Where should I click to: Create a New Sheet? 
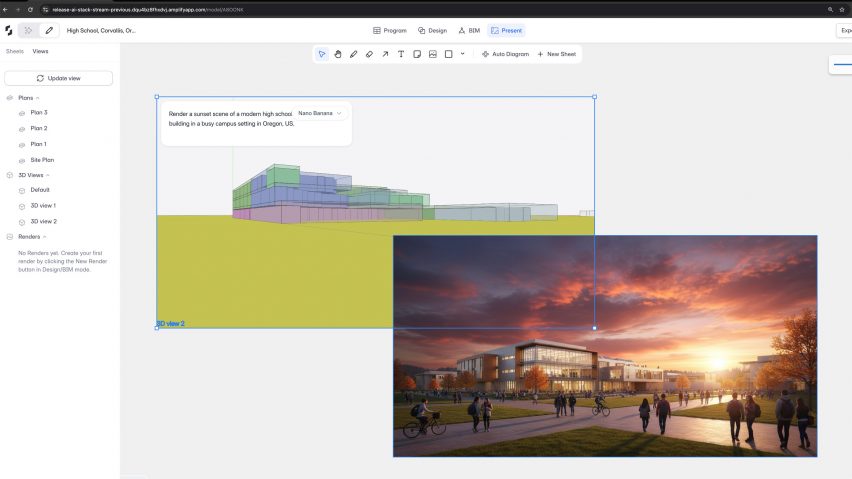coord(556,54)
